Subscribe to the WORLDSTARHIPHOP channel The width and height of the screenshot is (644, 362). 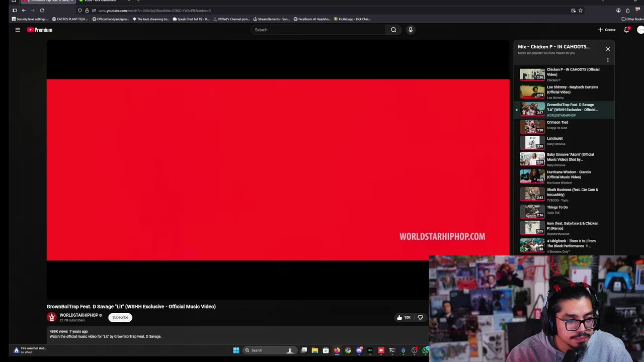(x=120, y=317)
